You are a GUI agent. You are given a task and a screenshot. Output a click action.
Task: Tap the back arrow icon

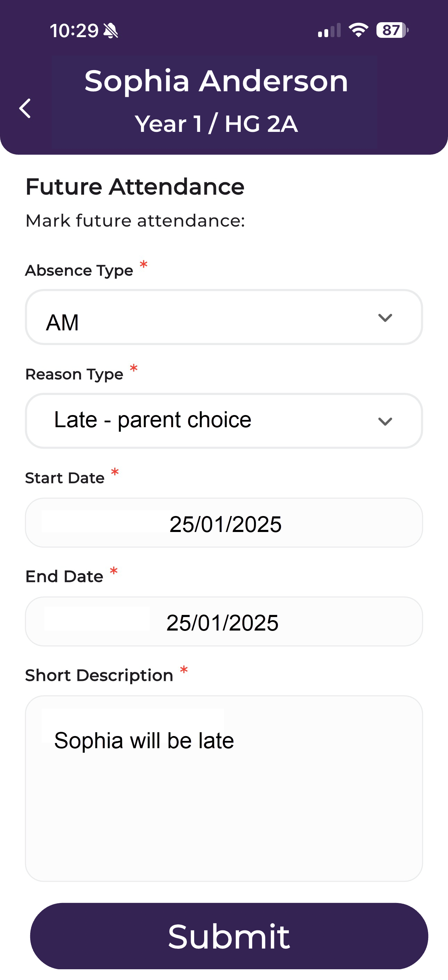click(25, 108)
